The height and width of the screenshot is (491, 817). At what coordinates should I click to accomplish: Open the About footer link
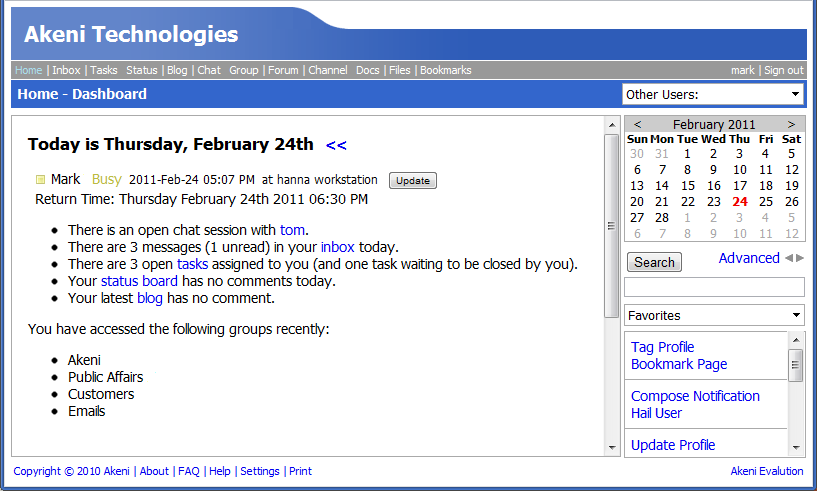click(154, 471)
